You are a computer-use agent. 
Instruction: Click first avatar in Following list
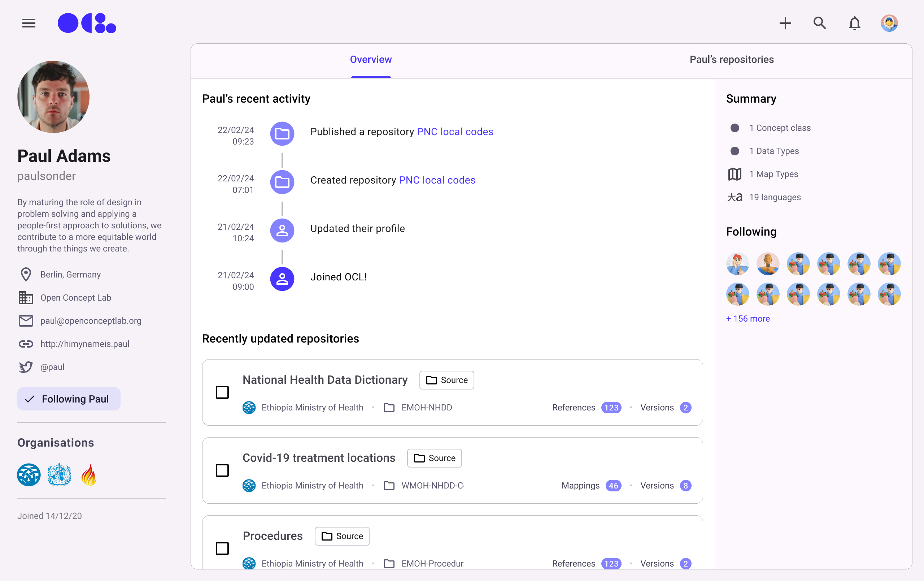click(x=737, y=264)
